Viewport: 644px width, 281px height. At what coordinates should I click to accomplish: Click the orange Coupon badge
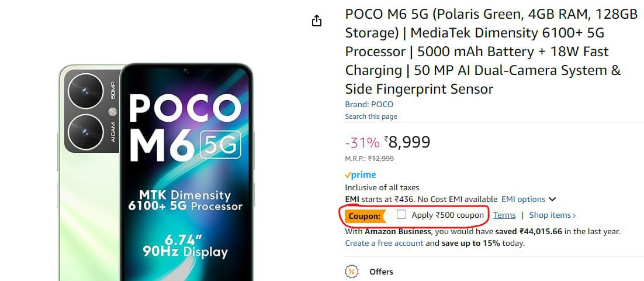365,216
